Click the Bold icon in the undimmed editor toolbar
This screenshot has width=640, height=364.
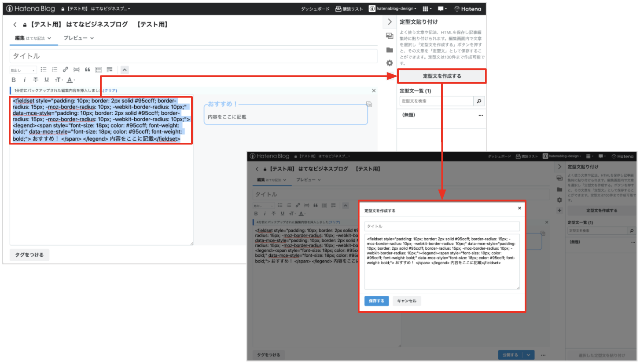click(14, 80)
